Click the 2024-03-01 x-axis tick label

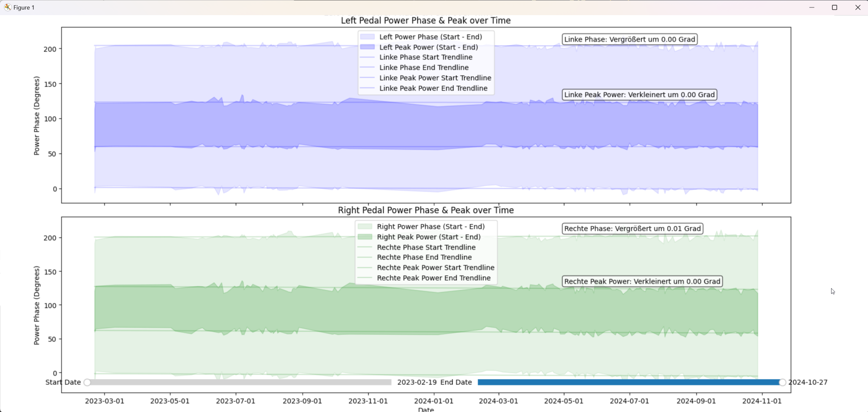point(498,401)
